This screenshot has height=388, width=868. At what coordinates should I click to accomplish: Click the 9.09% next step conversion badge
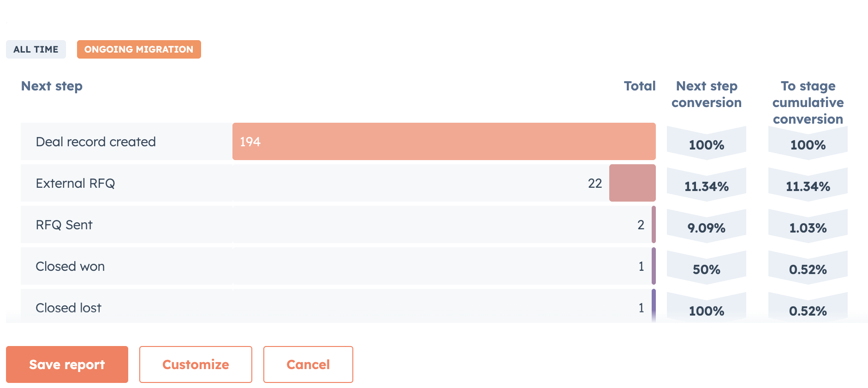[x=706, y=227]
